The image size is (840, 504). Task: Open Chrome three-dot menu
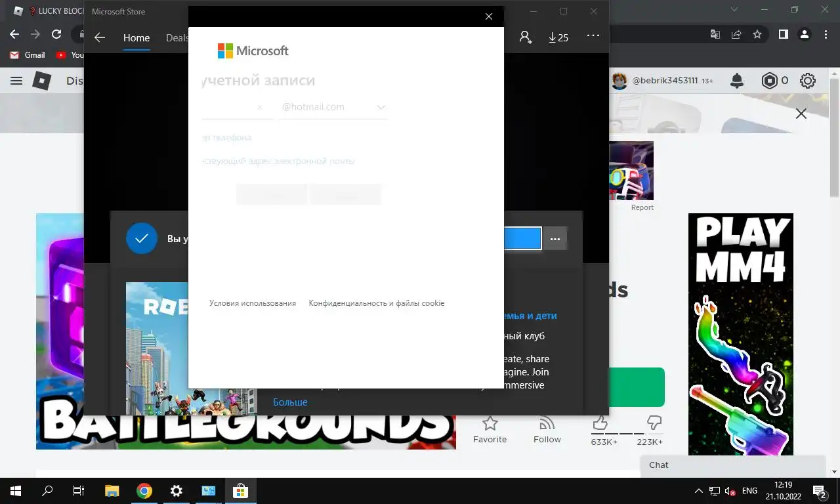pyautogui.click(x=826, y=34)
